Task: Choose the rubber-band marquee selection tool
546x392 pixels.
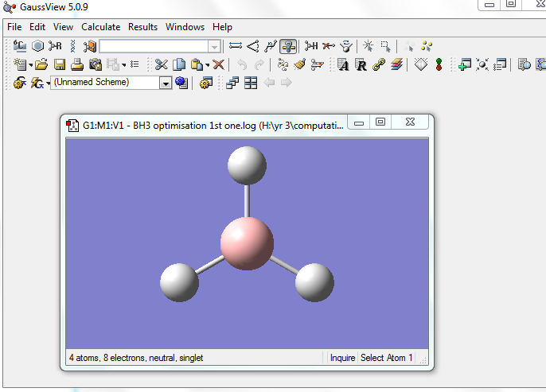Action: tap(386, 46)
